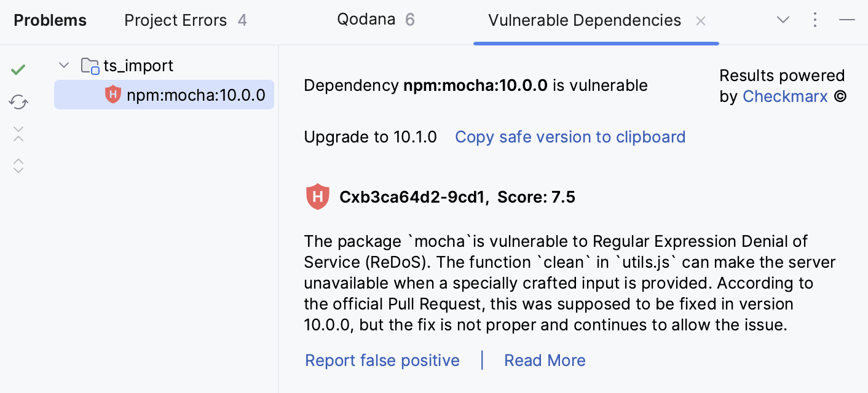Open the Checkmarx link
The width and height of the screenshot is (868, 393).
785,96
